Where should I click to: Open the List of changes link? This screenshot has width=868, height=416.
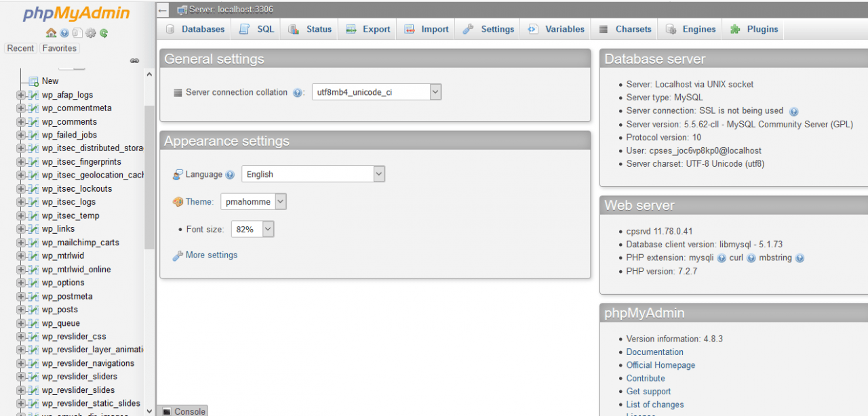coord(655,404)
